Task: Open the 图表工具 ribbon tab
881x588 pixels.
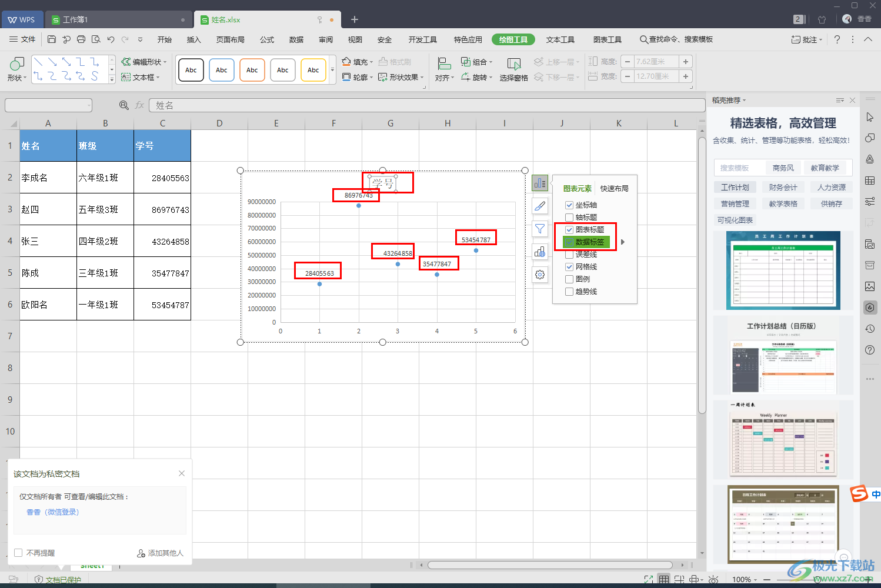Action: (x=608, y=39)
